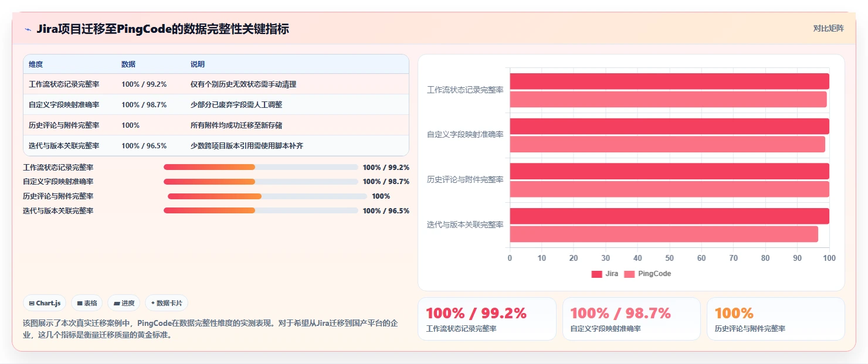Select the Chart.js tag chip
The width and height of the screenshot is (868, 364).
[45, 303]
